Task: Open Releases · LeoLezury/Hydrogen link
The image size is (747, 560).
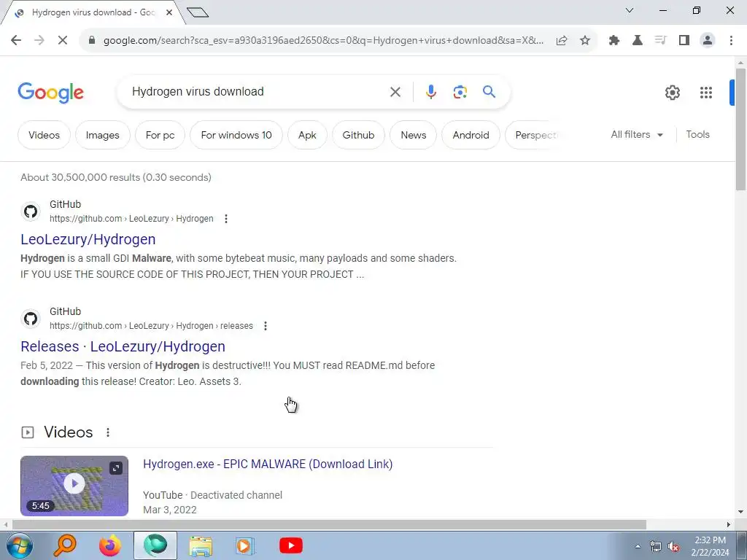Action: pyautogui.click(x=123, y=346)
